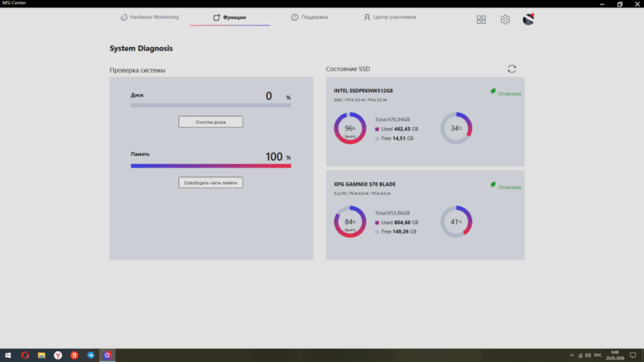Click the Память usage progress bar
644x362 pixels.
pos(211,166)
